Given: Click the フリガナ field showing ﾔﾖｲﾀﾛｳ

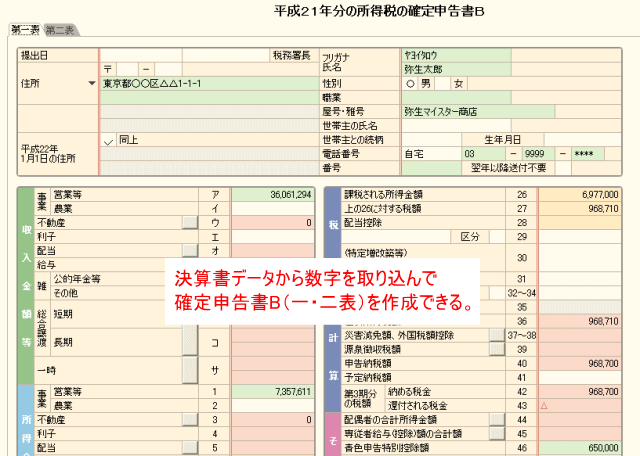Looking at the screenshot, I should point(456,55).
